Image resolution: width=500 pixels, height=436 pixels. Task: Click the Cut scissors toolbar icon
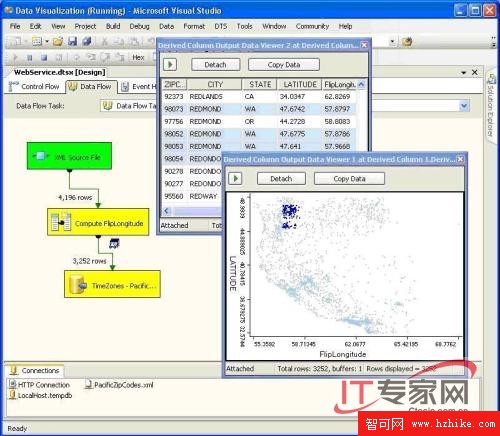click(105, 41)
